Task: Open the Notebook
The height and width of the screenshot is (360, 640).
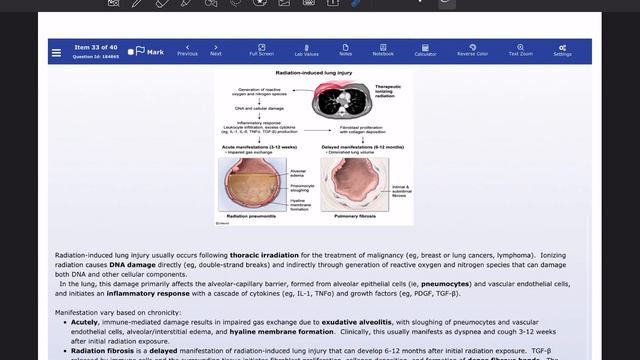Action: pos(383,51)
